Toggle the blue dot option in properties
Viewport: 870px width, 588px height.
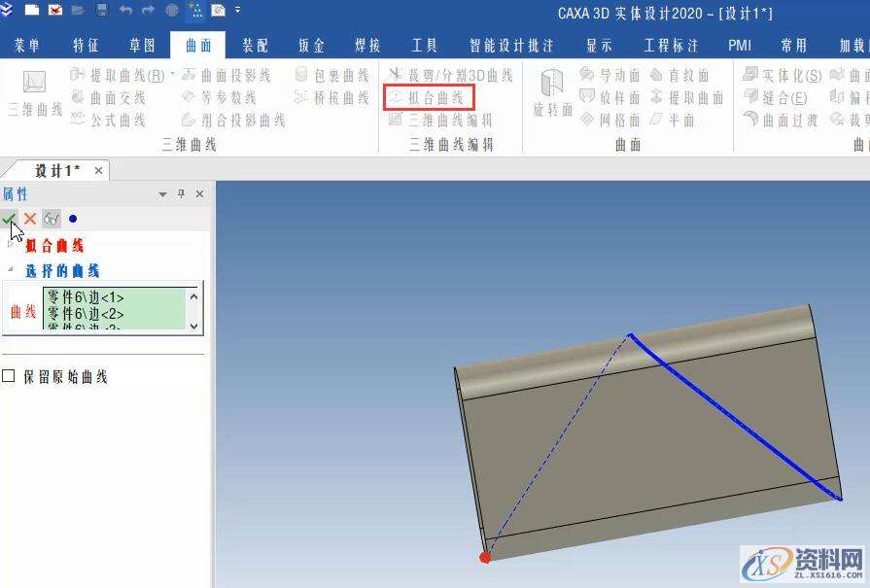point(73,218)
